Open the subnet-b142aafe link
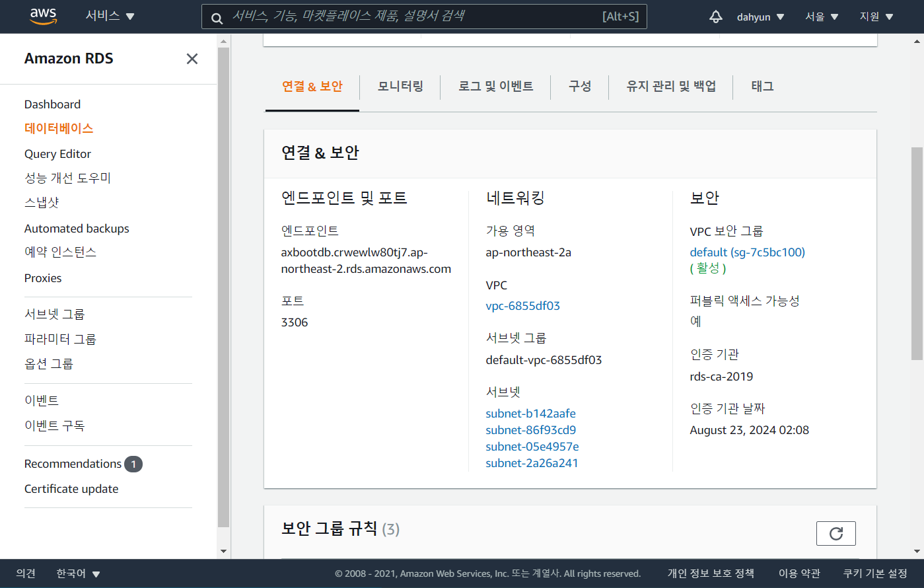 [530, 414]
